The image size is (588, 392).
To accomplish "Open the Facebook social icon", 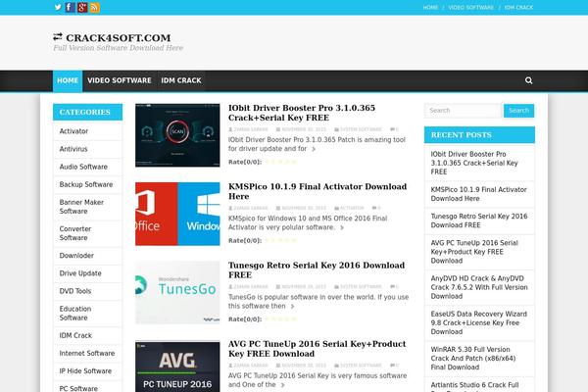I will (70, 7).
